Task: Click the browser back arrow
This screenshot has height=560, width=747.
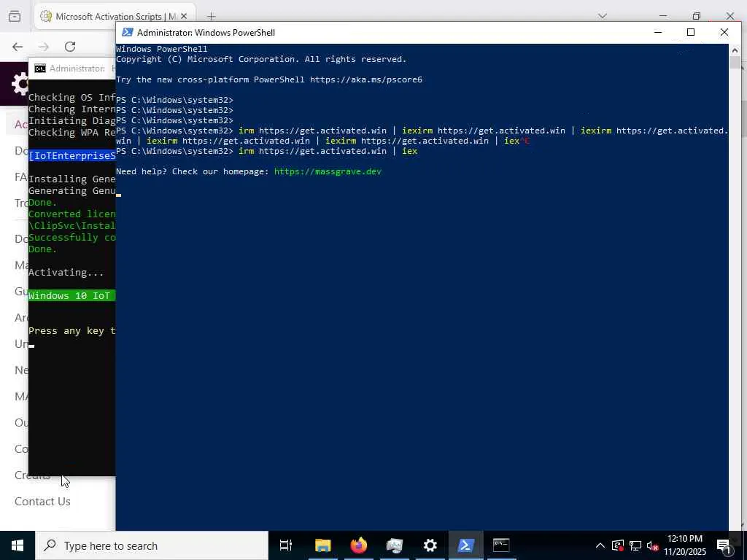Action: [18, 47]
